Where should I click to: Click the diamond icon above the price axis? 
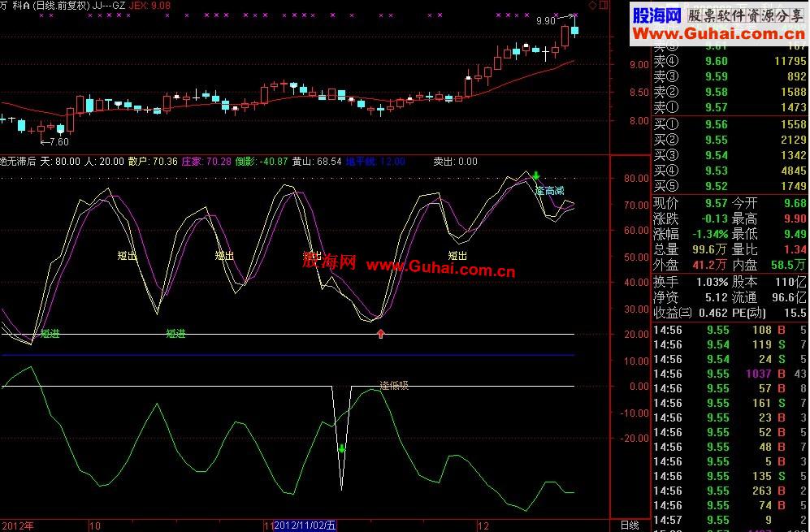point(592,6)
